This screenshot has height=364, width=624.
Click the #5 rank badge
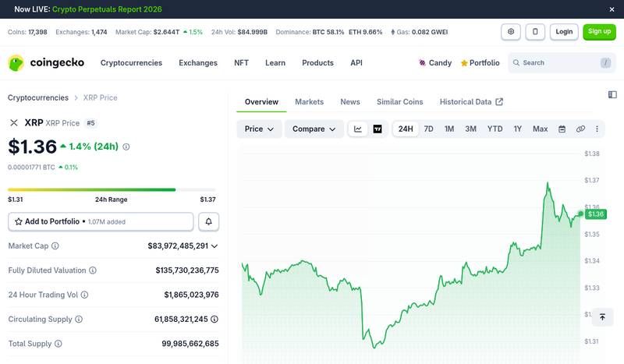point(90,123)
